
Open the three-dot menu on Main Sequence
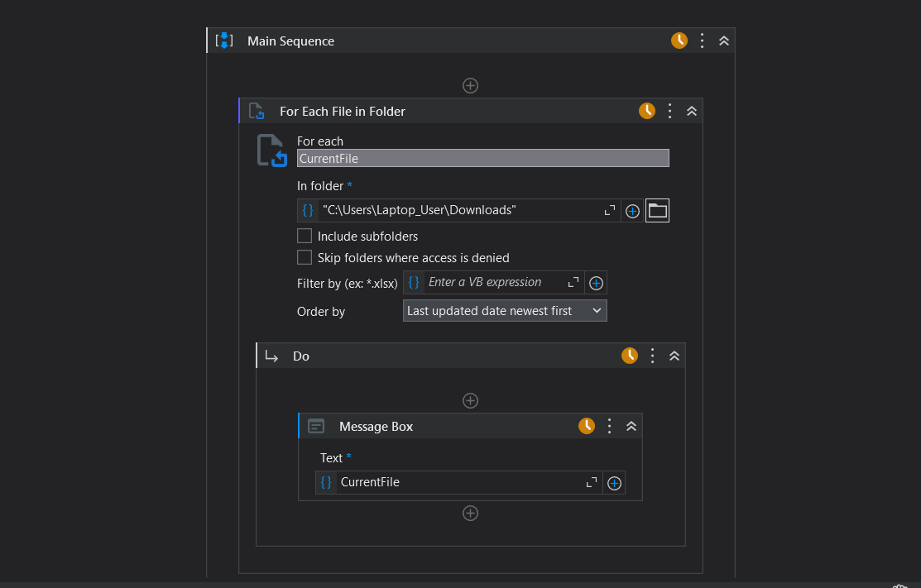tap(702, 41)
